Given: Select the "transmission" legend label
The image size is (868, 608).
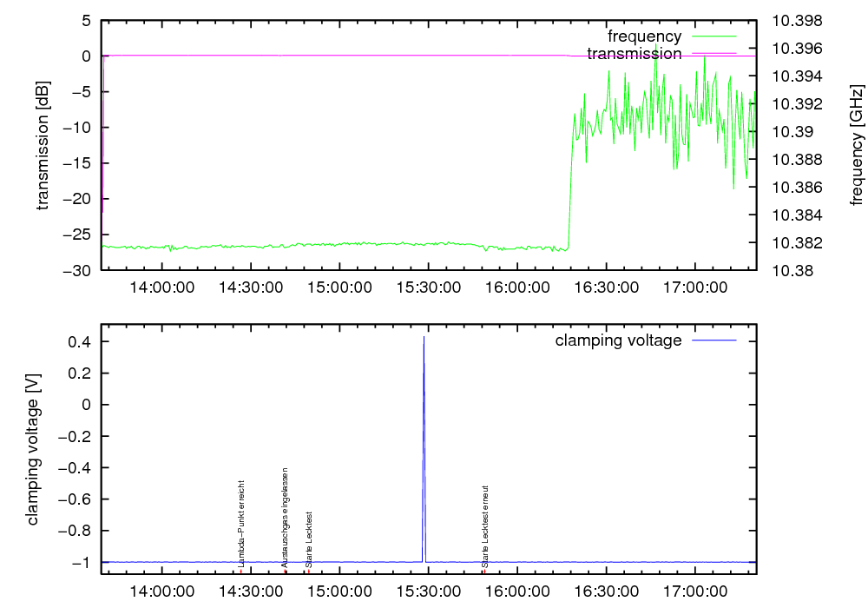Looking at the screenshot, I should pos(634,54).
